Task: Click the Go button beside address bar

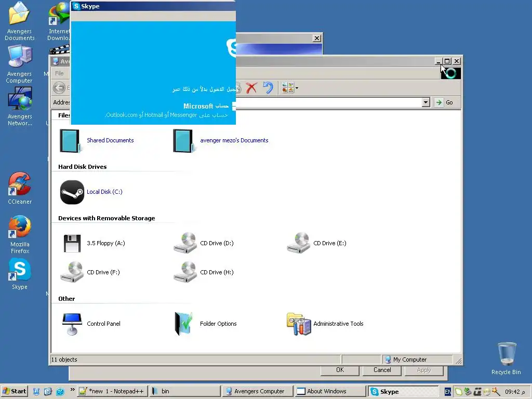Action: (x=444, y=102)
